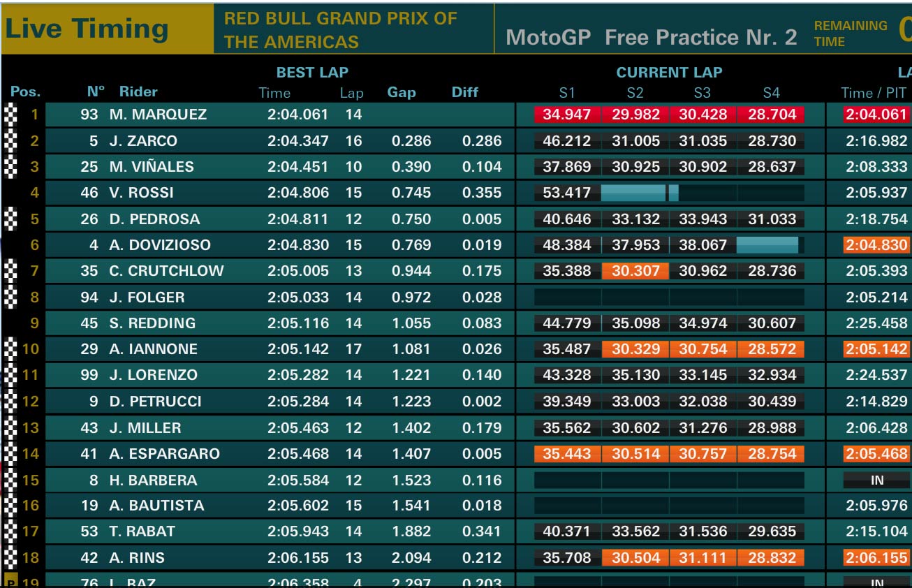This screenshot has height=588, width=912.
Task: Click the Gap column header
Action: (x=402, y=91)
